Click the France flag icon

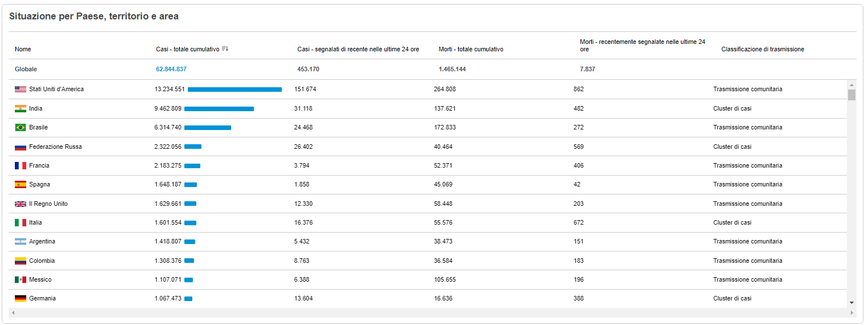click(21, 165)
